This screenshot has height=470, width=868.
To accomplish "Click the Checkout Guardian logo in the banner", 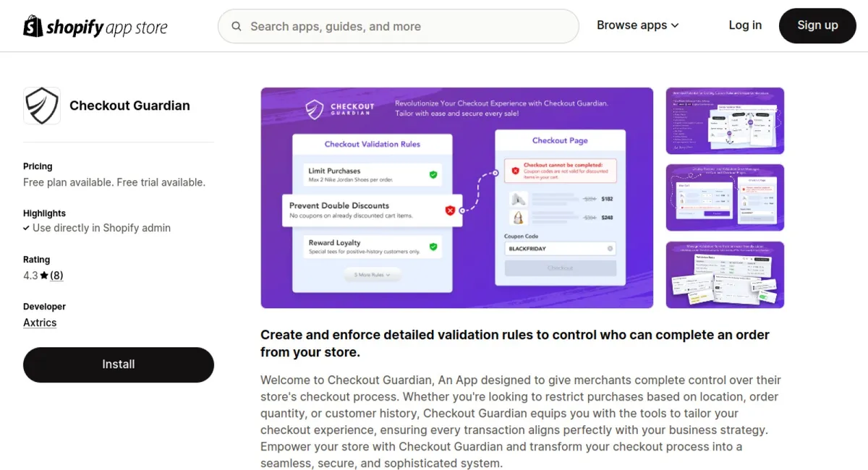I will coord(340,109).
